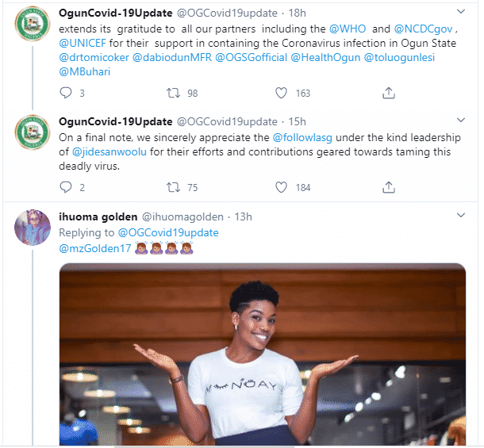Image resolution: width=484 pixels, height=448 pixels.
Task: Expand menu chevron on second tweet
Action: pyautogui.click(x=459, y=121)
